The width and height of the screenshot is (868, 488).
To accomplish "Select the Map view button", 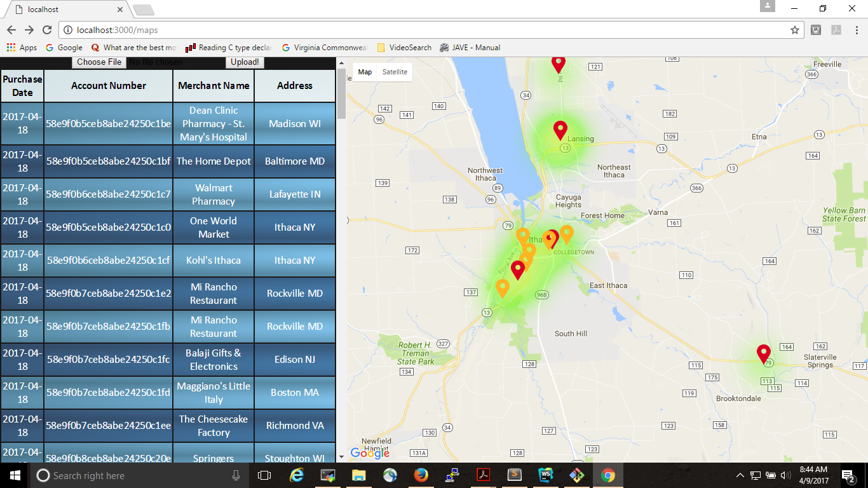I will (x=365, y=72).
